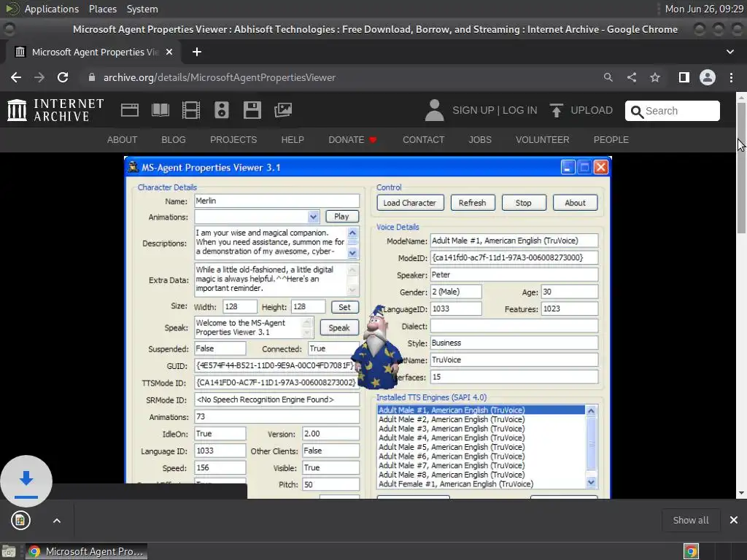Screen dimensions: 747x560
Task: Click the Chrome zoom magnifier icon in address bar
Action: click(608, 77)
